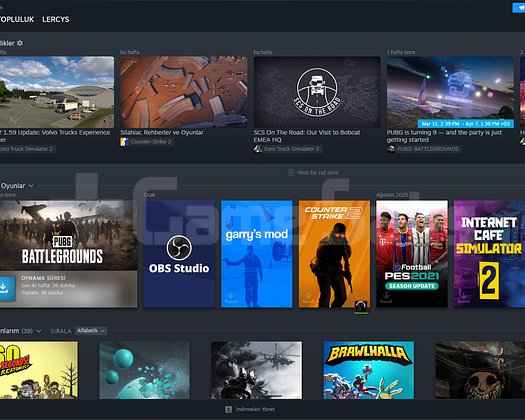The image size is (525, 420).
Task: Click the download icon on Counter-Strike 2
Action: (308, 297)
